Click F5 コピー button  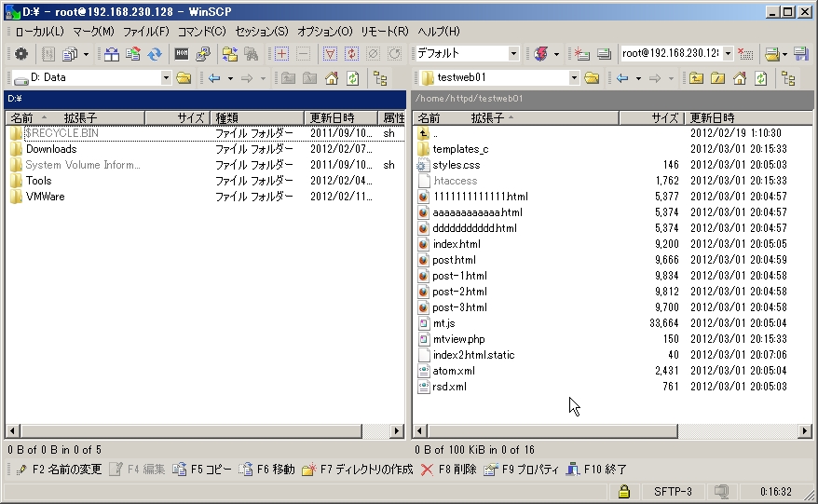point(202,470)
